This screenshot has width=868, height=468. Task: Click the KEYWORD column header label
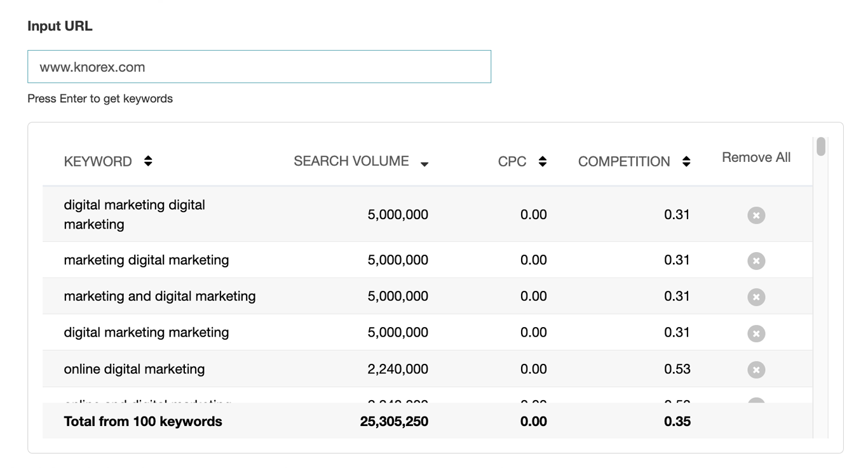tap(98, 161)
